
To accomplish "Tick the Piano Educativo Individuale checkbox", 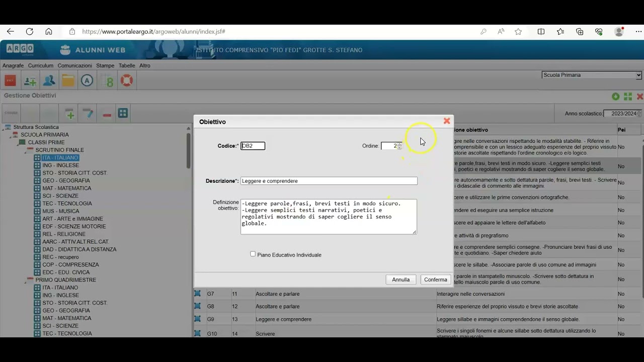I will click(253, 254).
